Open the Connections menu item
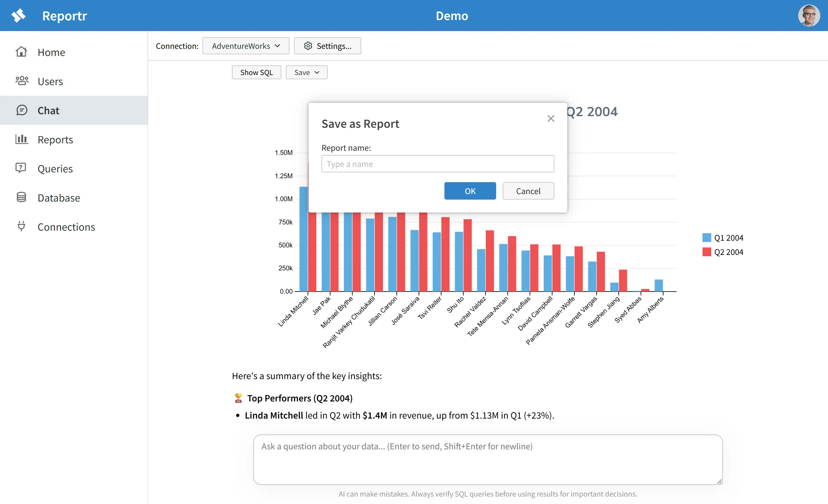 point(66,227)
